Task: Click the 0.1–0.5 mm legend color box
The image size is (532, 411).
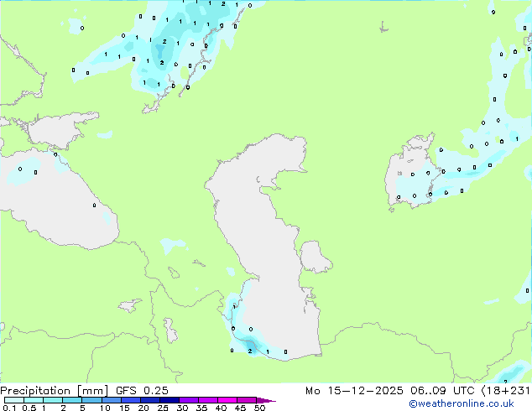Action: tap(14, 400)
